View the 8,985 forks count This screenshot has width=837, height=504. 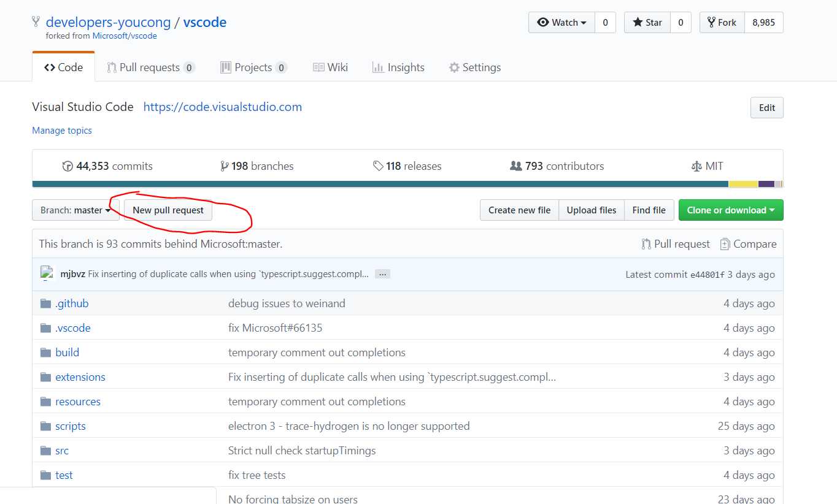click(764, 23)
